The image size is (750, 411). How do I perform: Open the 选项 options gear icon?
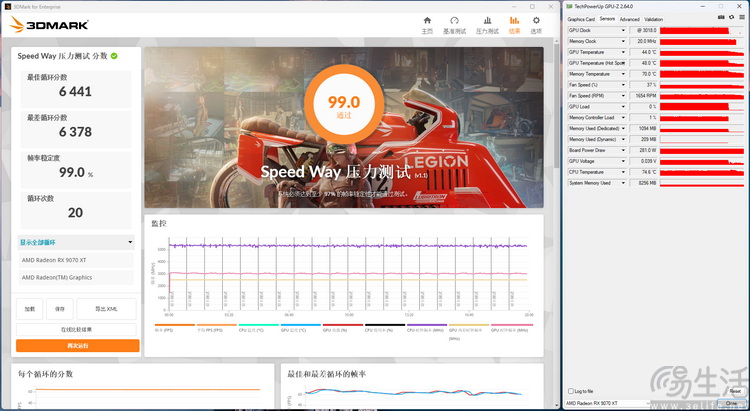tap(536, 22)
